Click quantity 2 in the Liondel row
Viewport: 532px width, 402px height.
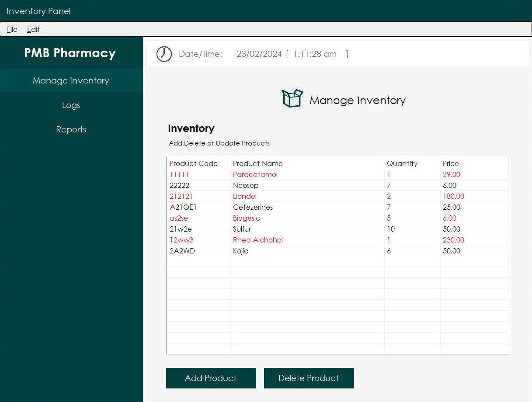pos(389,196)
